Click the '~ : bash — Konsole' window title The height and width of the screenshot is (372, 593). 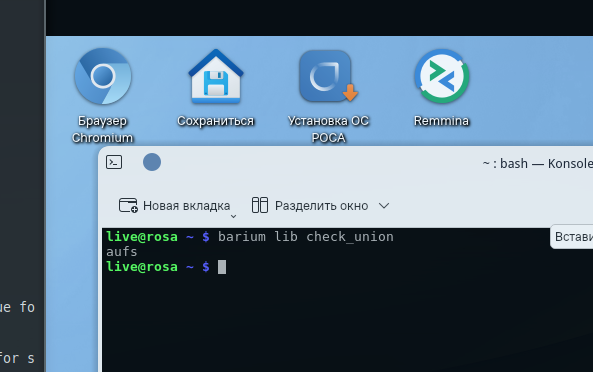click(x=537, y=164)
